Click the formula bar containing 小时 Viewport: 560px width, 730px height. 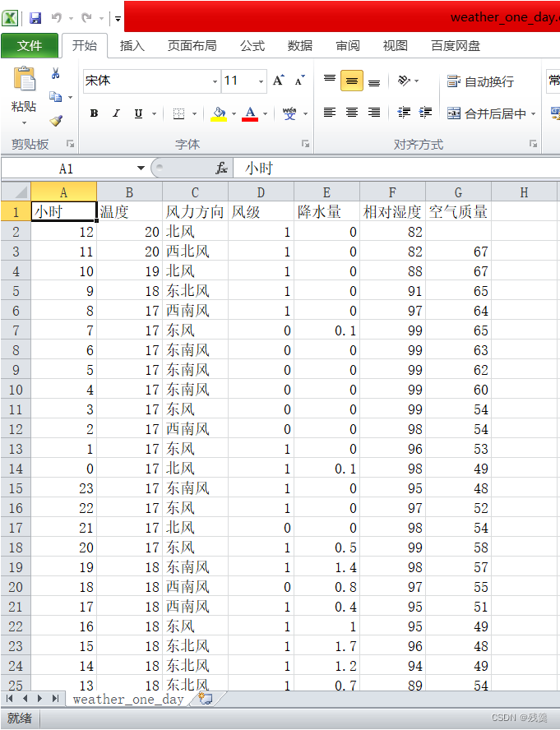pos(396,168)
